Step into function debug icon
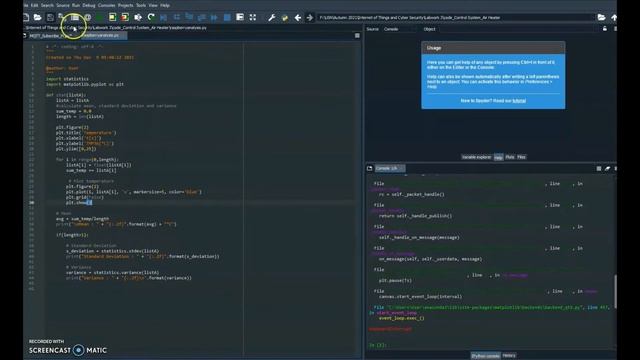Viewport: 640px width, 360px height. pos(189,18)
